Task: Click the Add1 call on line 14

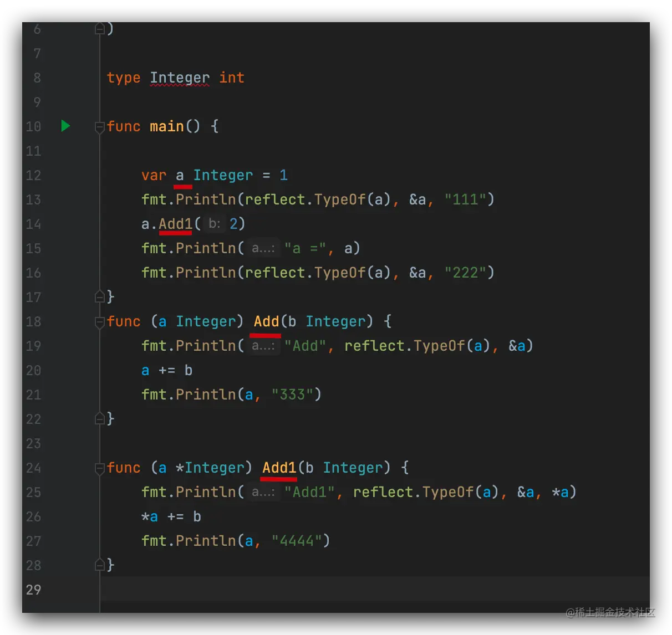Action: pos(175,224)
